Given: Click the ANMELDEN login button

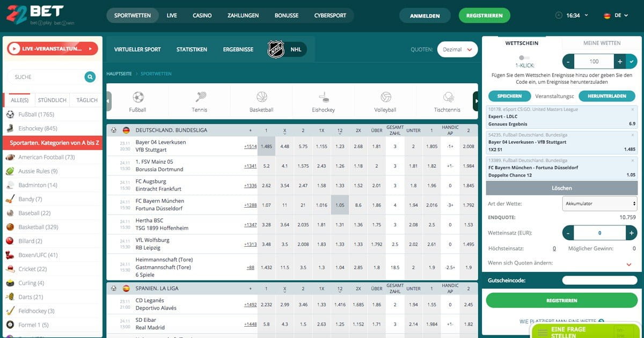Looking at the screenshot, I should pos(425,16).
